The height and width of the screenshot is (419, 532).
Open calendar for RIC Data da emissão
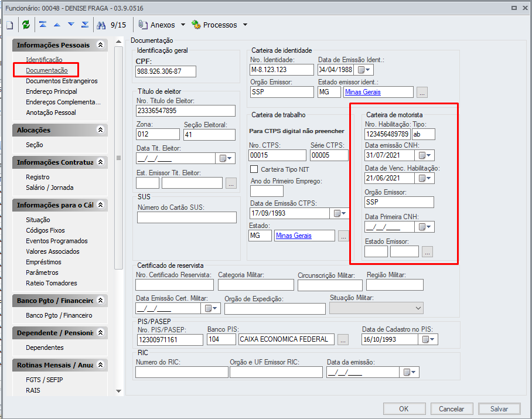(410, 372)
